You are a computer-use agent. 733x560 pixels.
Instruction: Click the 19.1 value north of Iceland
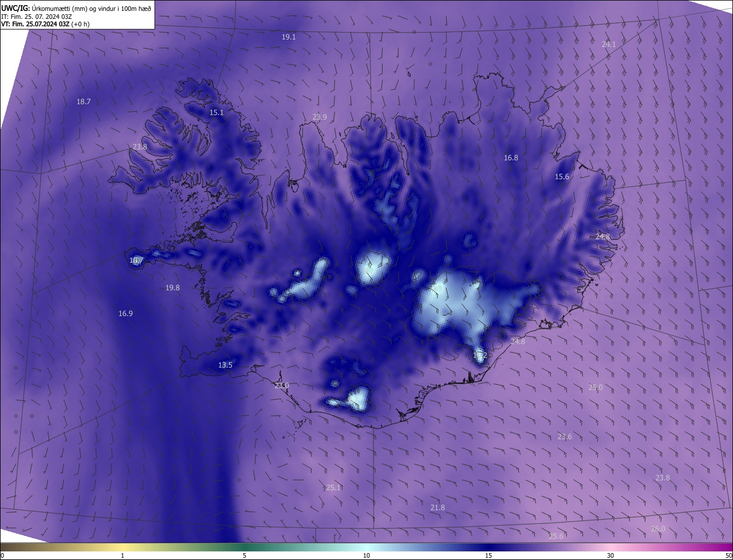tap(289, 37)
